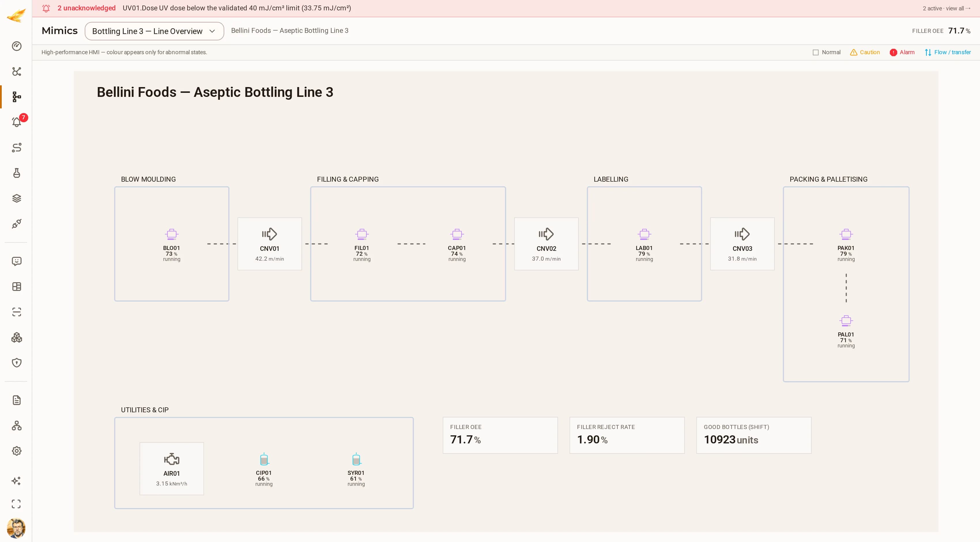Open the table grid sidebar icon
Screen dimensions: 980x542
[x=16, y=287]
